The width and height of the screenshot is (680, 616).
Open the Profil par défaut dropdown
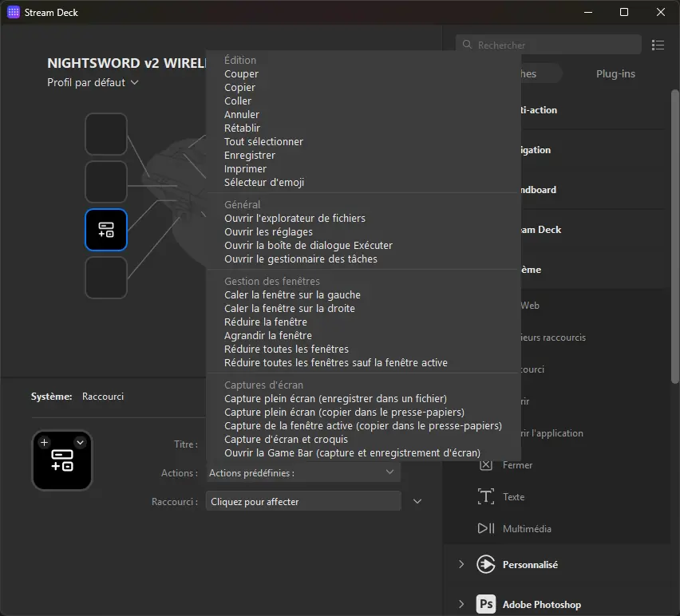coord(93,82)
